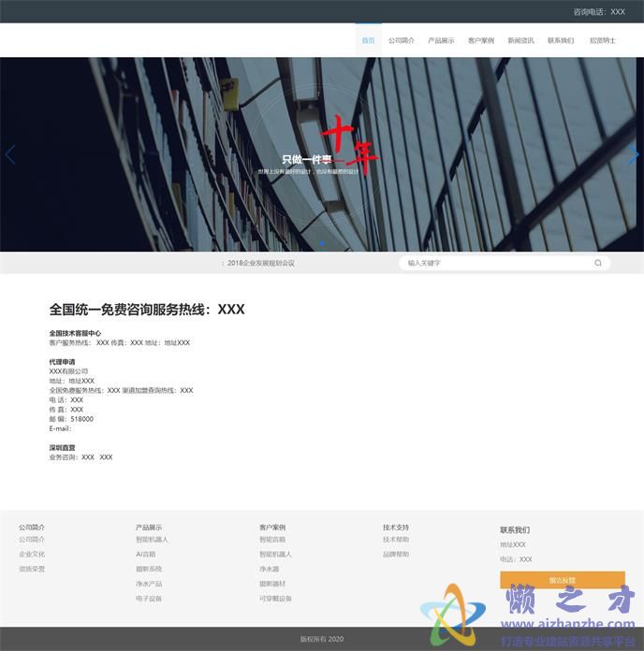Click the orange 留言反馈 button
Image resolution: width=644 pixels, height=651 pixels.
(563, 580)
